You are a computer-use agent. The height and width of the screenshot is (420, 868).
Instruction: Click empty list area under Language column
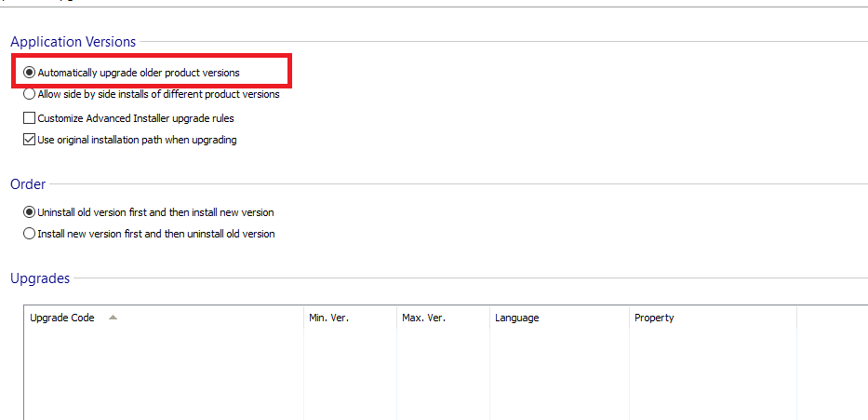click(x=558, y=373)
